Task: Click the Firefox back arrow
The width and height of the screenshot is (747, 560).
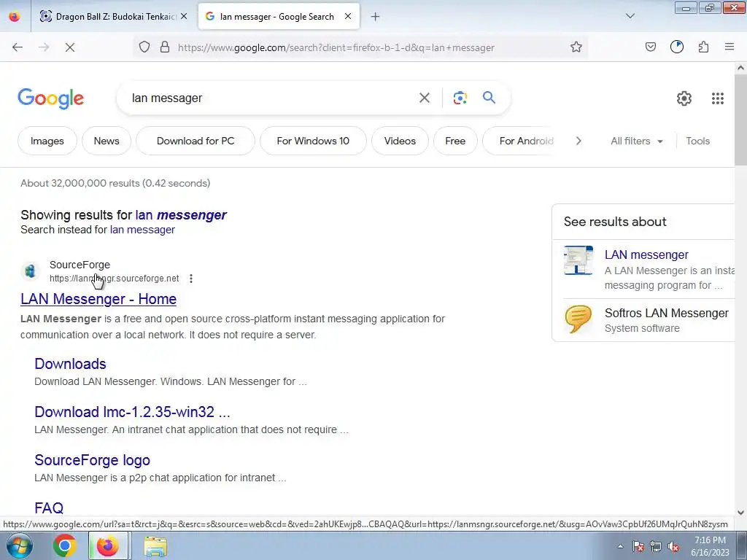Action: click(x=18, y=47)
